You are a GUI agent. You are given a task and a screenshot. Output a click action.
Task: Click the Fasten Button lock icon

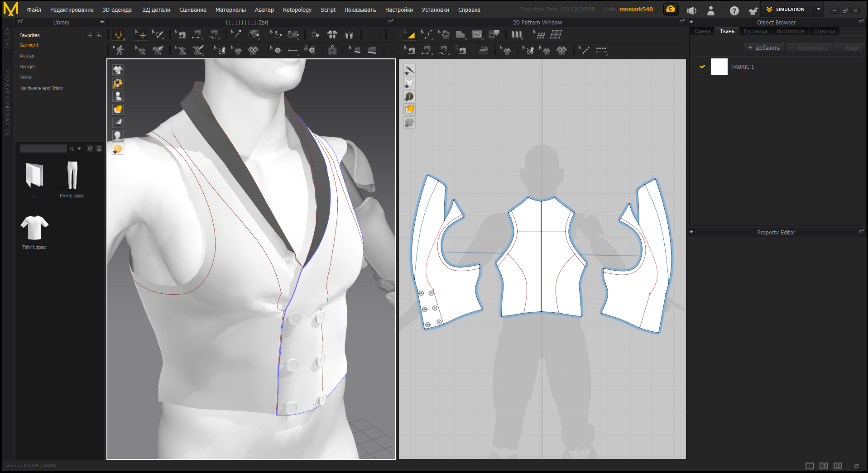coord(310,50)
